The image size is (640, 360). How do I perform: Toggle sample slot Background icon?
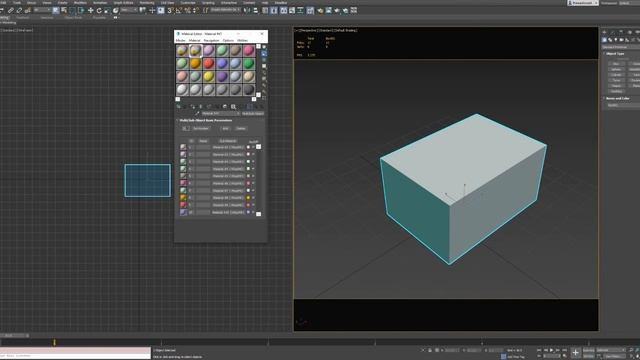click(264, 60)
